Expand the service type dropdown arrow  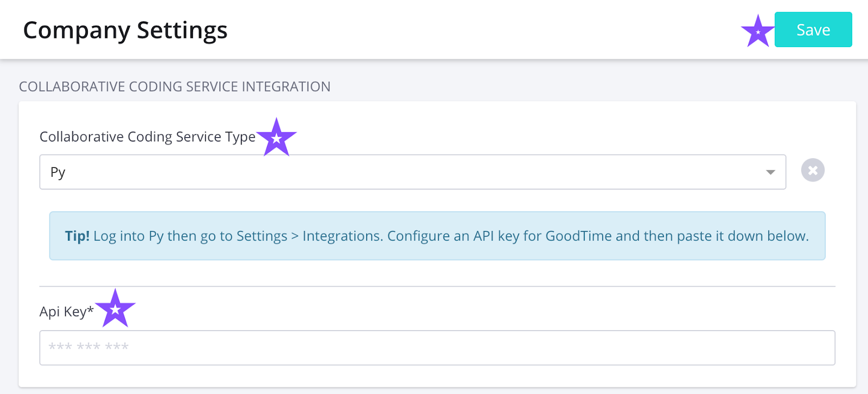click(x=770, y=172)
